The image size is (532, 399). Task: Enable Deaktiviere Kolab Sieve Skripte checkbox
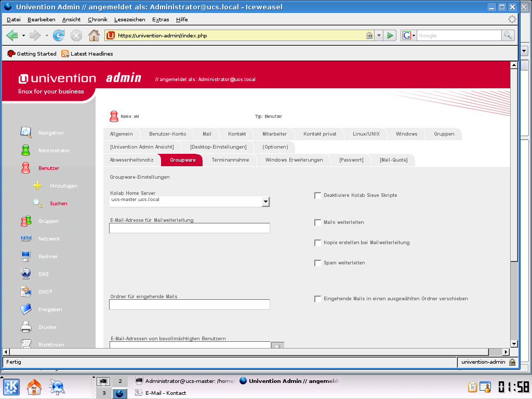tap(318, 195)
